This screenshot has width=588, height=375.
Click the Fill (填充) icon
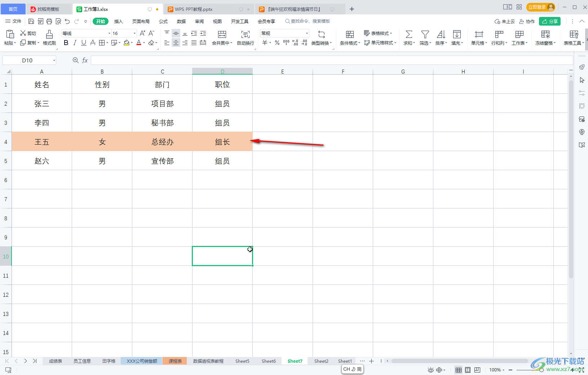[457, 34]
